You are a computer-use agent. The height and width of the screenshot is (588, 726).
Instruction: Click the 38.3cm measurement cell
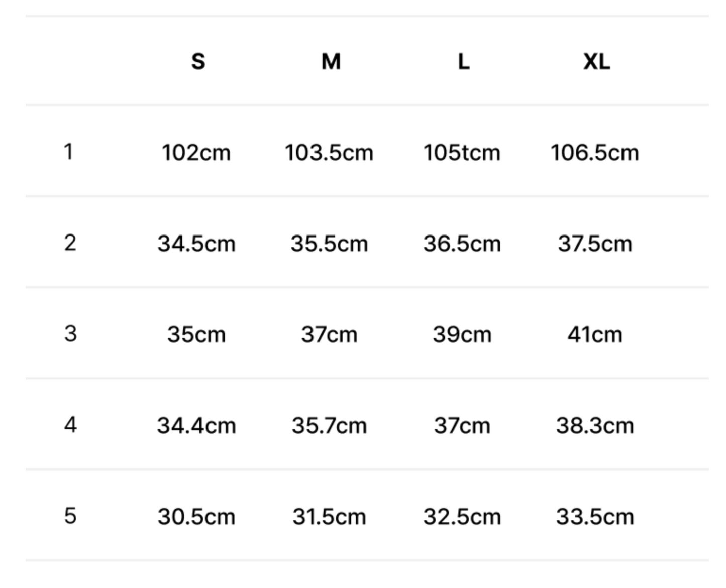pyautogui.click(x=595, y=426)
